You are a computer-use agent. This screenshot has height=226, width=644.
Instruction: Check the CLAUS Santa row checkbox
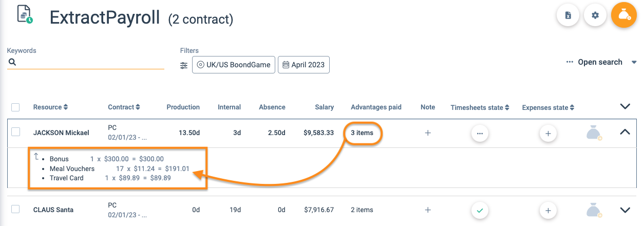[x=15, y=209]
